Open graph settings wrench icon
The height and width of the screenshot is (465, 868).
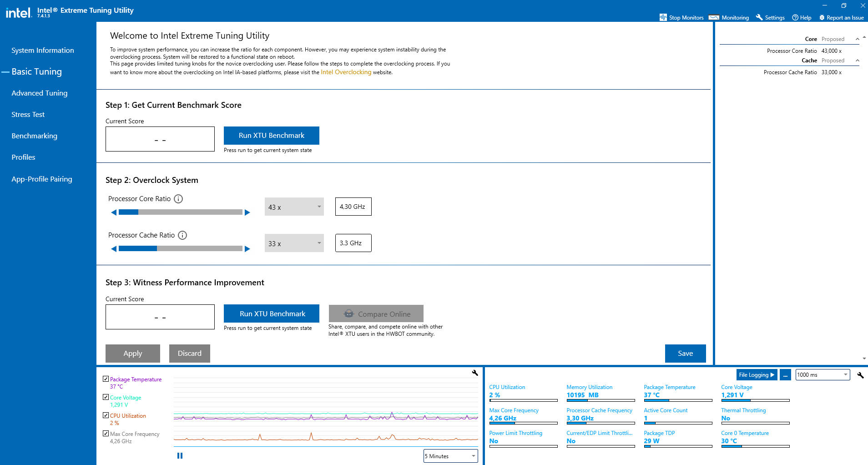475,373
